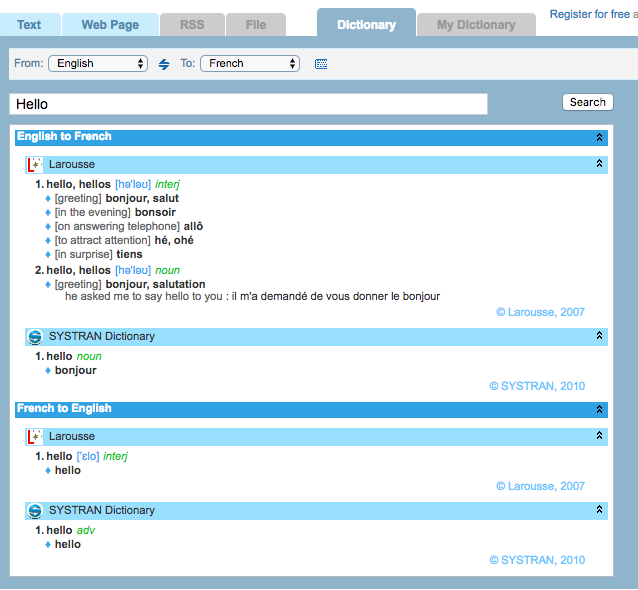Open the To language dropdown
Viewport: 638px width, 590px height.
(x=250, y=63)
